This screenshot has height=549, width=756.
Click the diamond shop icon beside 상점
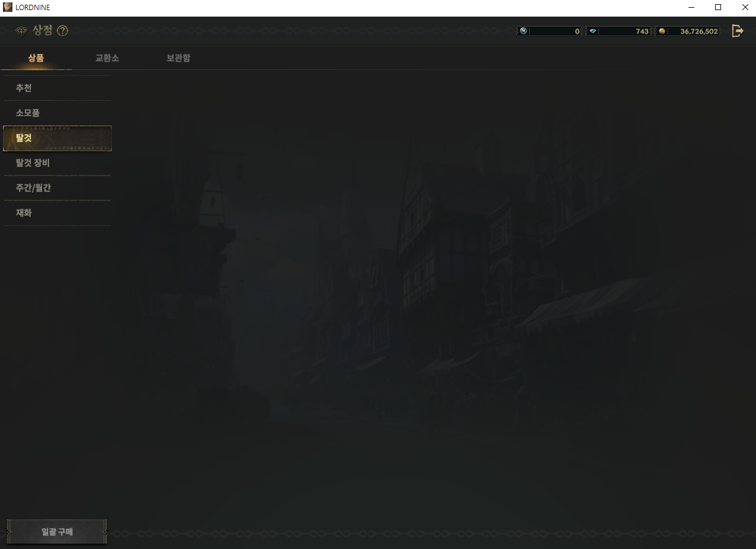click(21, 31)
